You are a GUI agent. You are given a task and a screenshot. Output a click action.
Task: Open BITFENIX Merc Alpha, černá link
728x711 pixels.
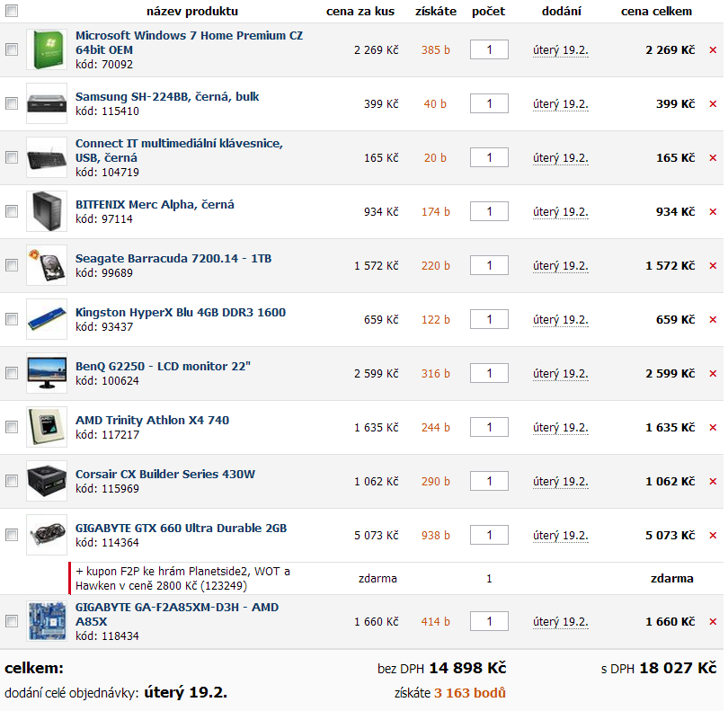155,204
